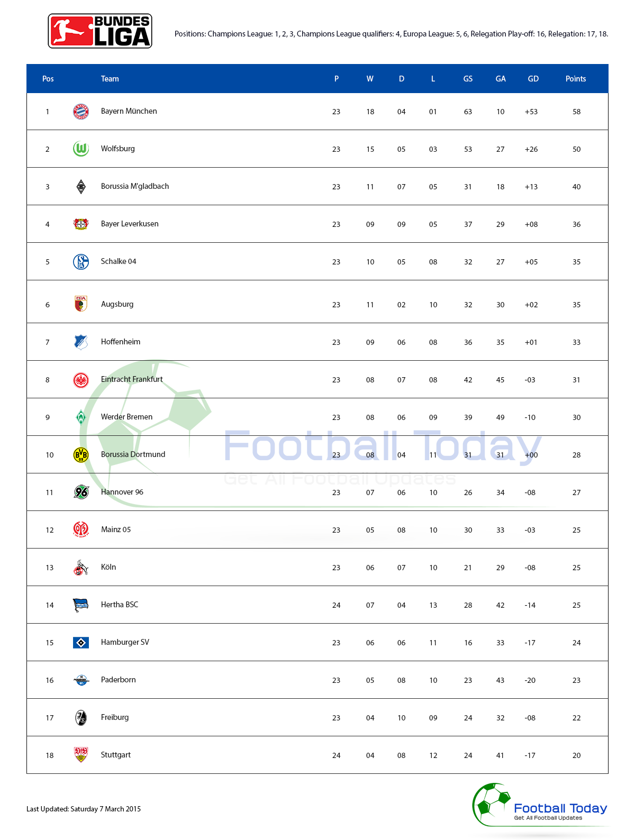
Task: Click the Bayer Leverkusen team name
Action: coord(130,224)
